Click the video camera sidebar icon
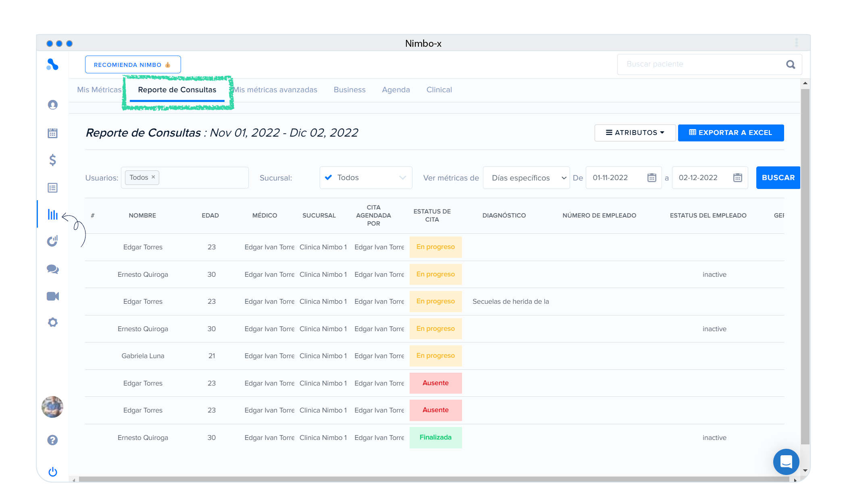 (53, 297)
